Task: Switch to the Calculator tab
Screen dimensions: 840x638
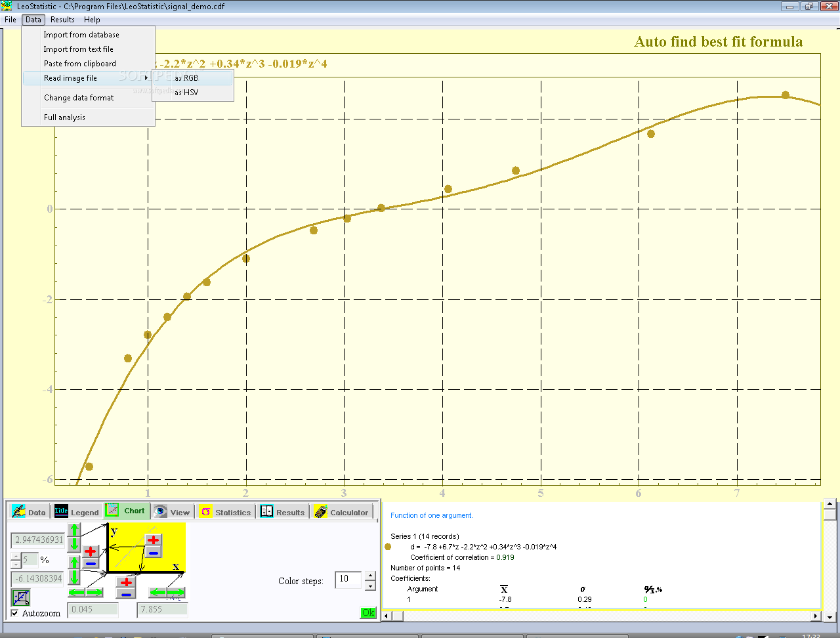Action: click(x=341, y=512)
